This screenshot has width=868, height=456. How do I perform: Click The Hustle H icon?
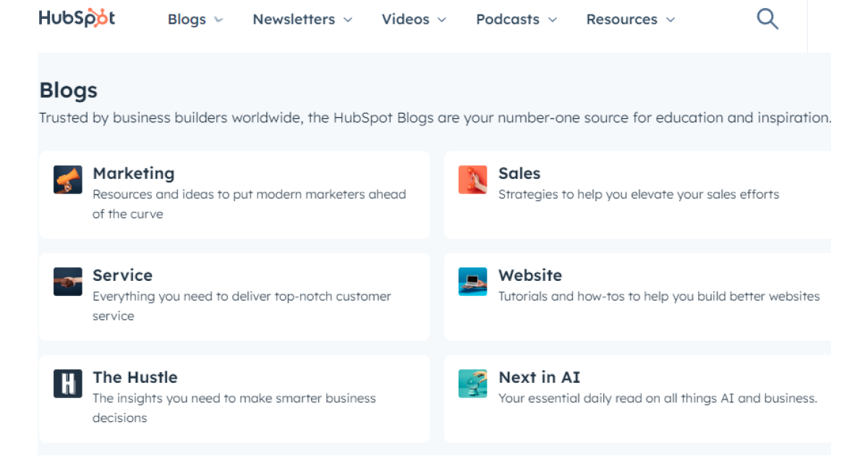coord(68,384)
